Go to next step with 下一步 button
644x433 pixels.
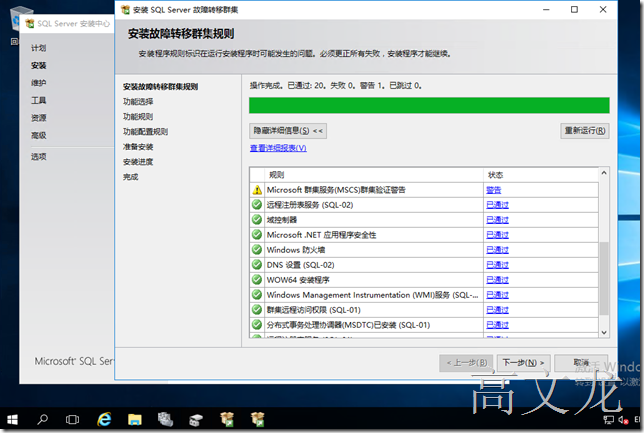click(523, 363)
